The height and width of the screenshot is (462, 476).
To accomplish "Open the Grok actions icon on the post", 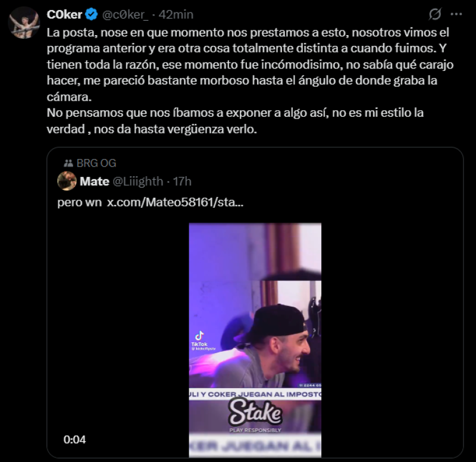I will [435, 14].
